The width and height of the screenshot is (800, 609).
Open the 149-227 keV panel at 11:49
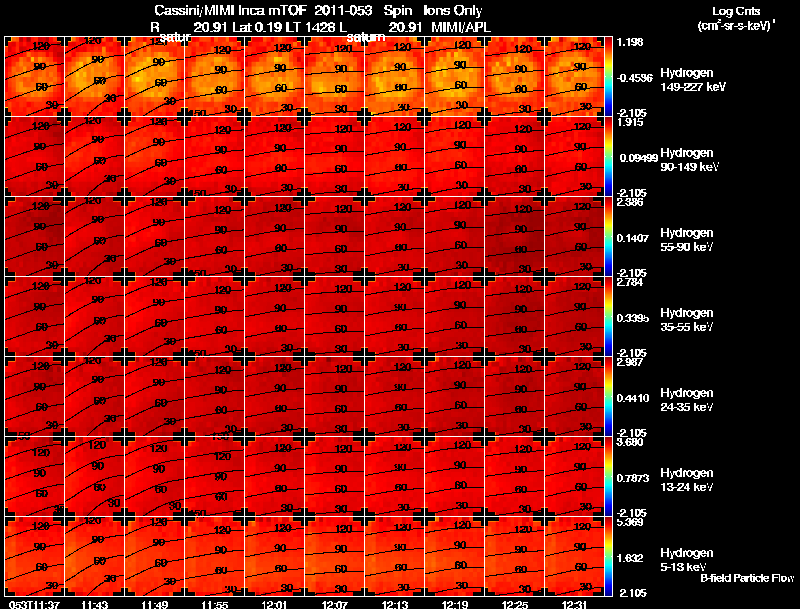[154, 77]
